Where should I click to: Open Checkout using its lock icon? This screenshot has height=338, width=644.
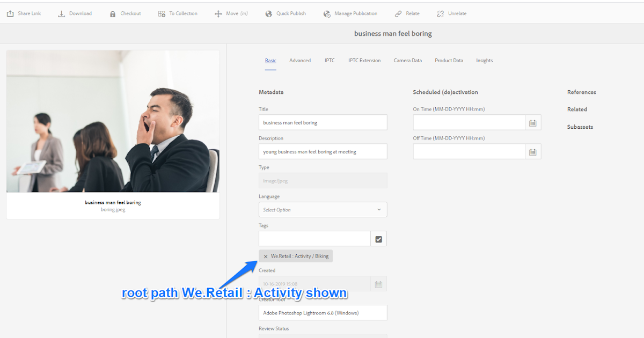tap(112, 13)
